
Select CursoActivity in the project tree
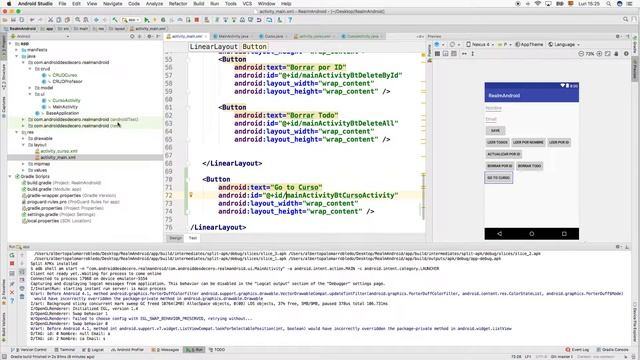click(x=66, y=100)
